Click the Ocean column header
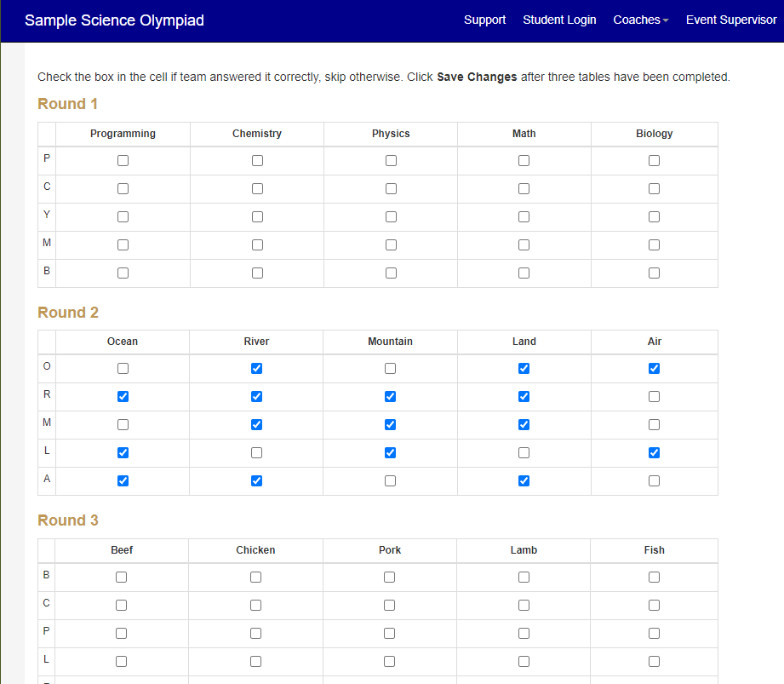The height and width of the screenshot is (684, 784). tap(123, 342)
